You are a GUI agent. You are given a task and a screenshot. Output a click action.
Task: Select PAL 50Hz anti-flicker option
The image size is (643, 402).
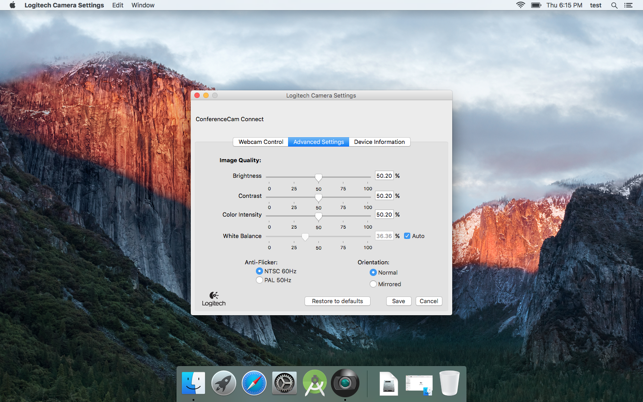click(x=259, y=280)
